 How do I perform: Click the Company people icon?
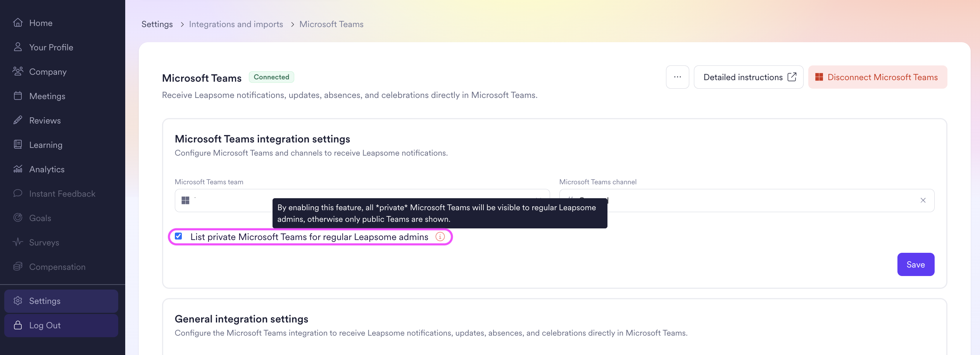(x=18, y=72)
